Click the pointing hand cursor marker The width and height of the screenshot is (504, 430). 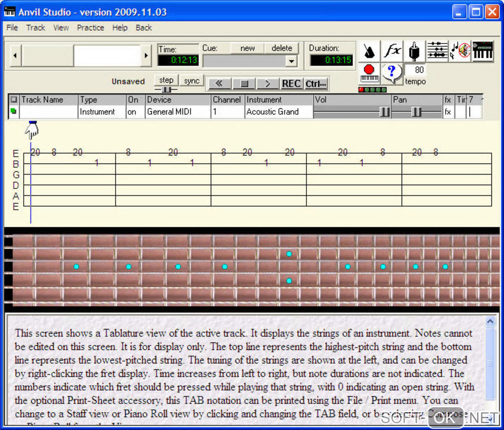(x=32, y=129)
